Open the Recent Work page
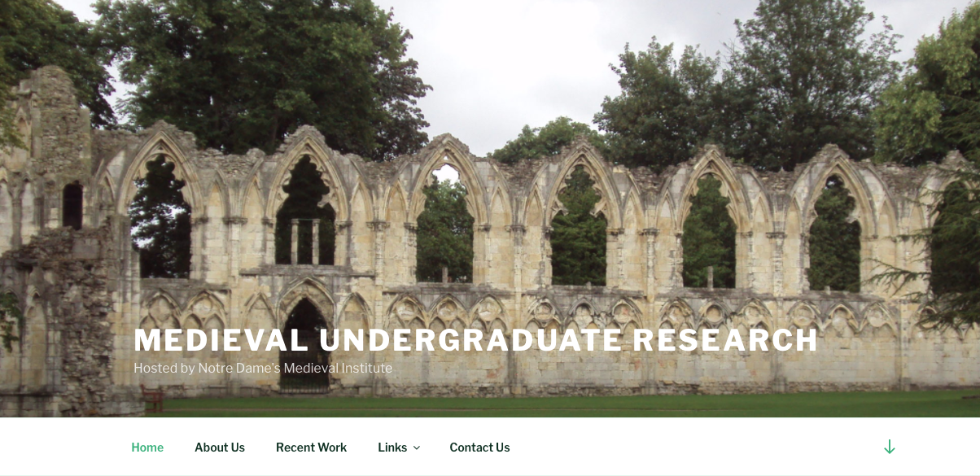This screenshot has width=980, height=476. pos(311,448)
